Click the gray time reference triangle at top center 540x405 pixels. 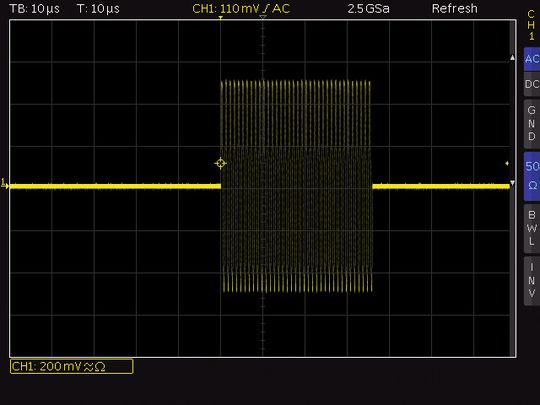point(263,17)
